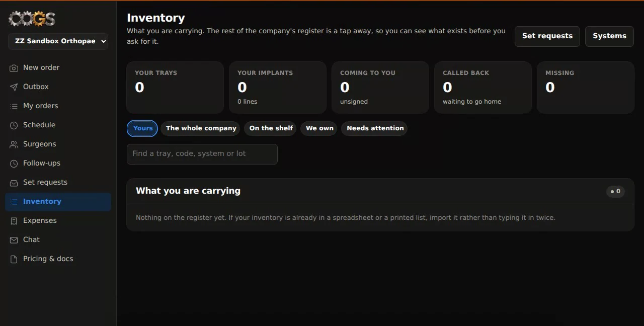The image size is (644, 326).
Task: Click the camera icon beside New order
Action: [14, 68]
